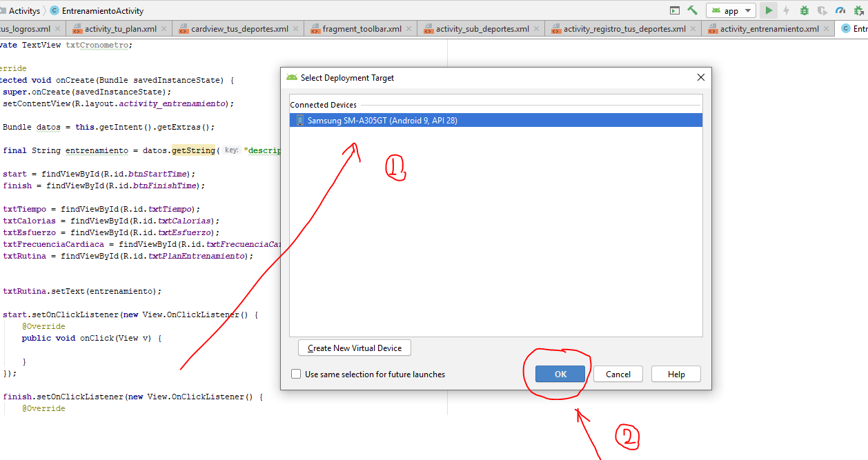
Task: Enable Use same selection for future launches
Action: point(296,374)
